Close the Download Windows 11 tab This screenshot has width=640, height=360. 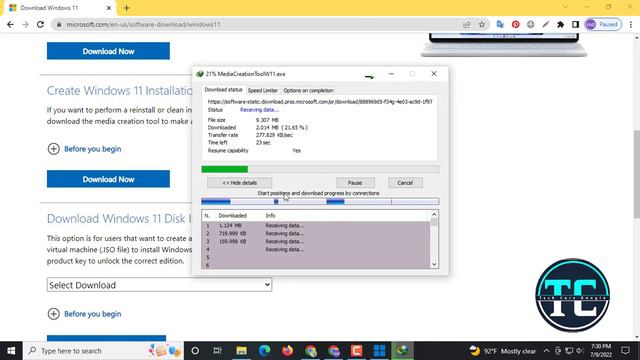(x=109, y=8)
